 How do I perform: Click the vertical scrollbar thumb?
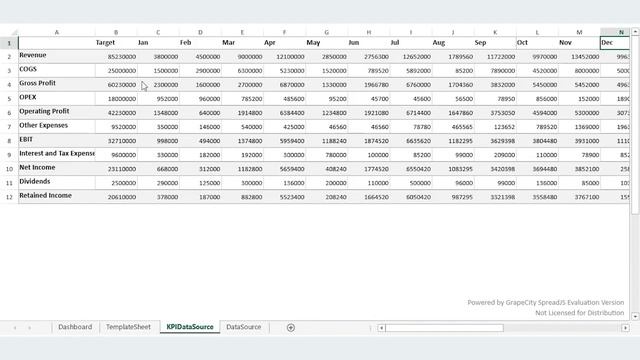click(x=635, y=124)
